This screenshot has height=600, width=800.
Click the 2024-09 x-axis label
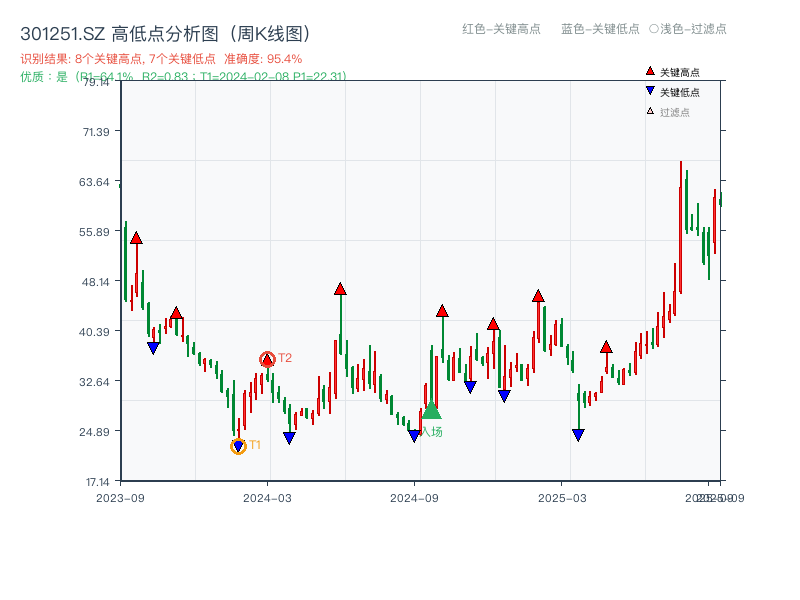click(414, 498)
